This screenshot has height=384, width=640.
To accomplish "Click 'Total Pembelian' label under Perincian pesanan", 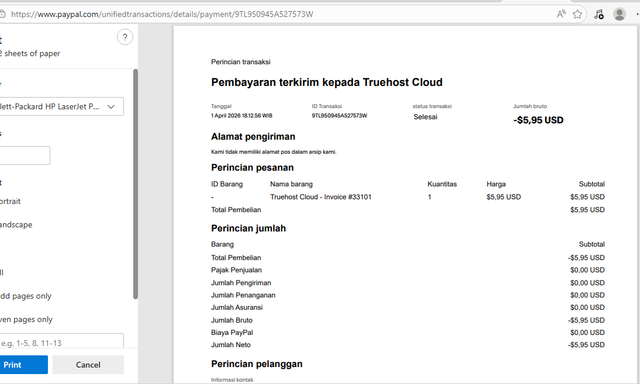I will coord(236,210).
